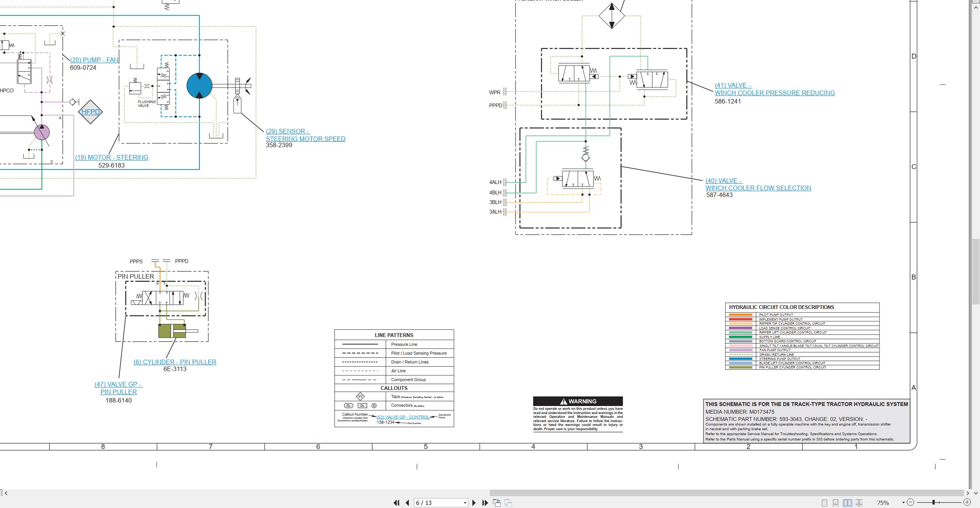Open the (19) MOTOR - STEERING link
This screenshot has height=508, width=980.
pos(112,157)
